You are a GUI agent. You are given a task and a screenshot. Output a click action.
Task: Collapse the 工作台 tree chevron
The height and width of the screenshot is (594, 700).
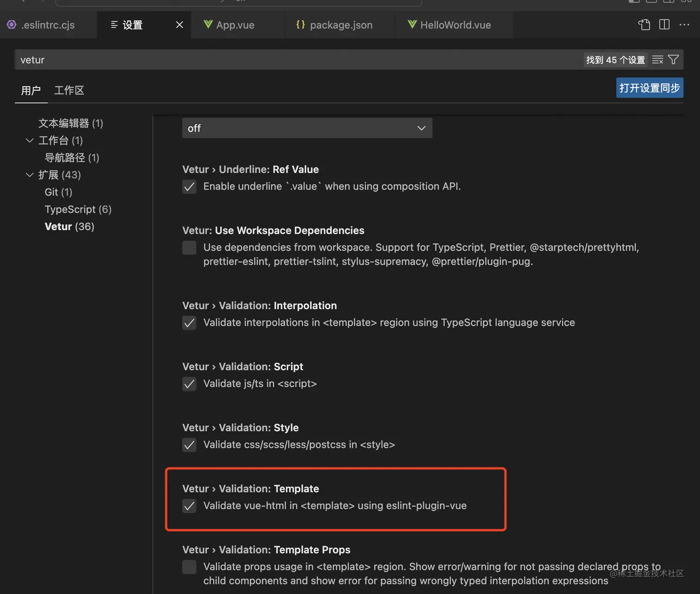click(30, 140)
